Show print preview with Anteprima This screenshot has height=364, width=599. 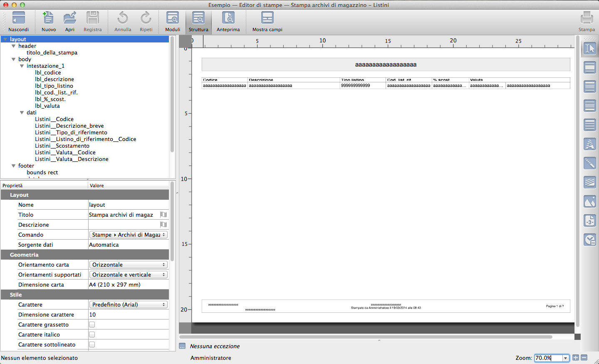point(228,19)
